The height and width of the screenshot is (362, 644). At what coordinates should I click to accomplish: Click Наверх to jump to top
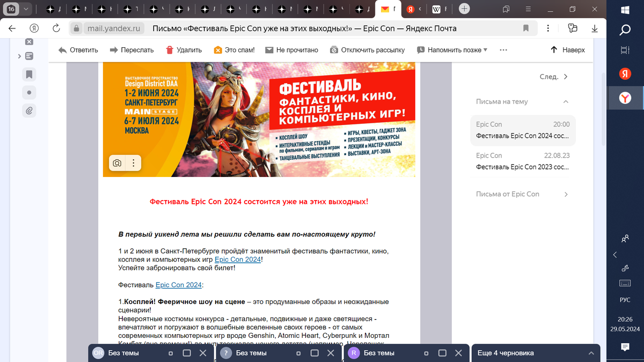point(568,50)
